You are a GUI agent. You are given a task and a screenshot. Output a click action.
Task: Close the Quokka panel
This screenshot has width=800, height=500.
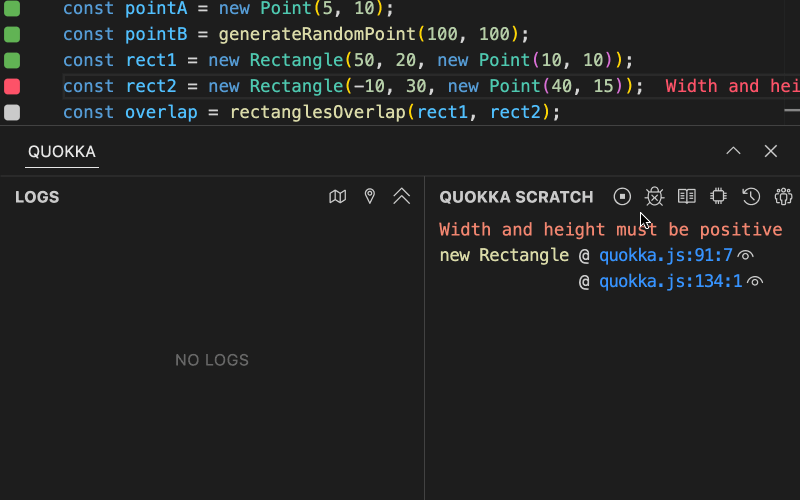[x=770, y=151]
